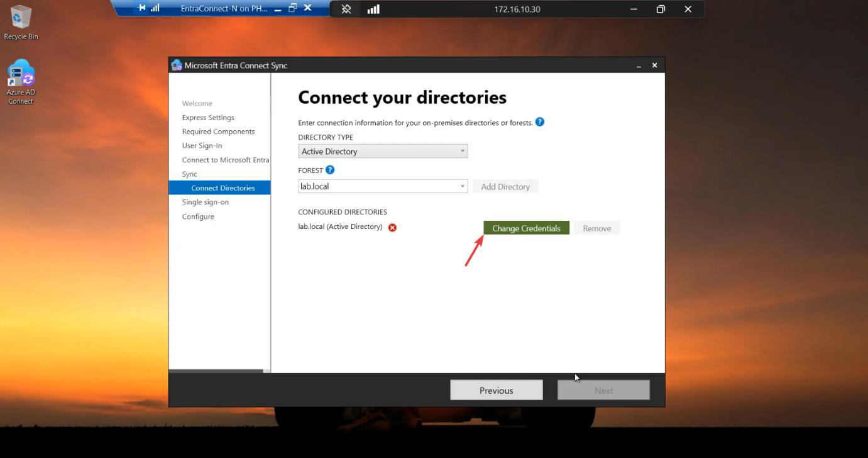Click the help icon next to FOREST
This screenshot has width=868, height=458.
point(330,170)
